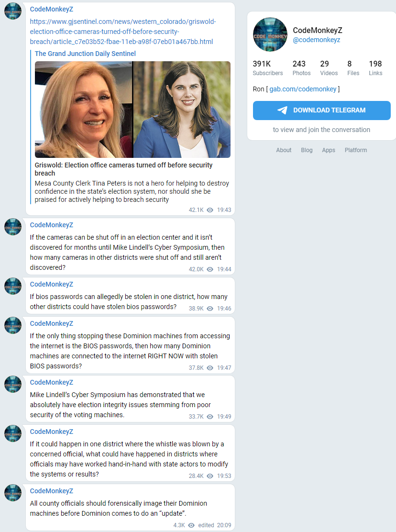
Task: Select the Apps footer link
Action: click(x=329, y=150)
